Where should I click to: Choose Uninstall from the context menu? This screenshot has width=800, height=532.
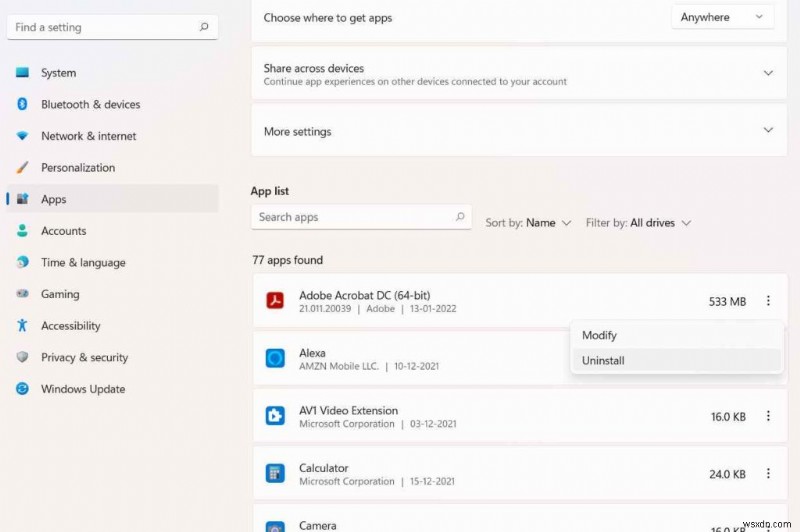677,360
